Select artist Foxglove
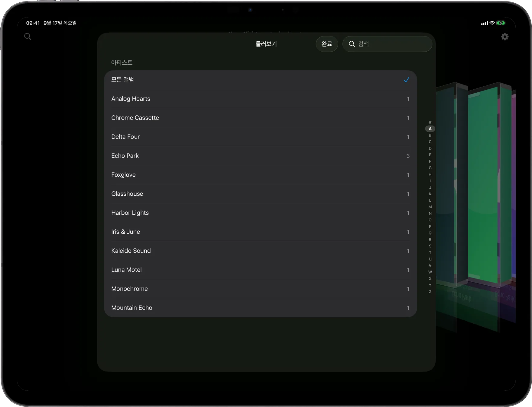 [x=261, y=175]
